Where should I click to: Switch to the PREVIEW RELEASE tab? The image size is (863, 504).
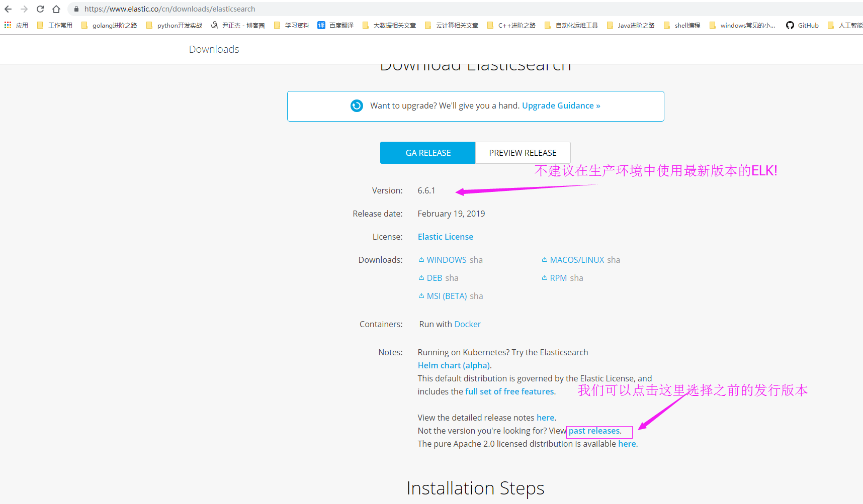[523, 153]
